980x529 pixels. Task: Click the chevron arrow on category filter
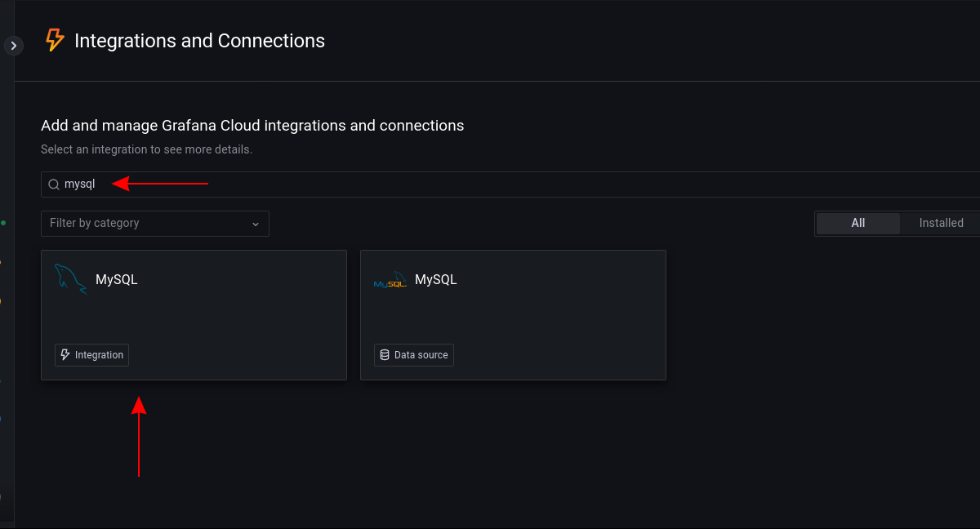coord(256,224)
